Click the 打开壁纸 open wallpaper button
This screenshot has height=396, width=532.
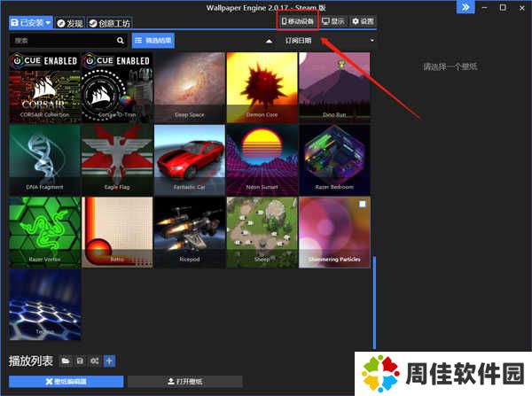click(x=185, y=381)
